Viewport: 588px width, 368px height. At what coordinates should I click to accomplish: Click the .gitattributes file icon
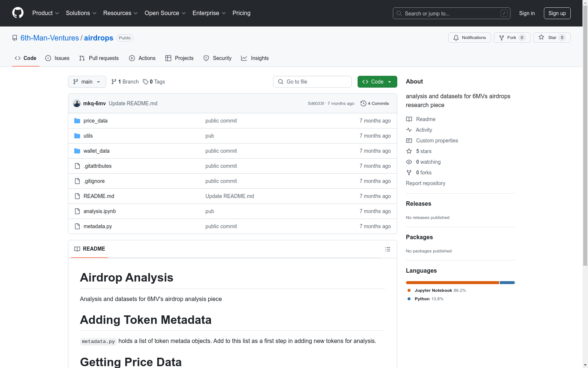click(x=77, y=166)
